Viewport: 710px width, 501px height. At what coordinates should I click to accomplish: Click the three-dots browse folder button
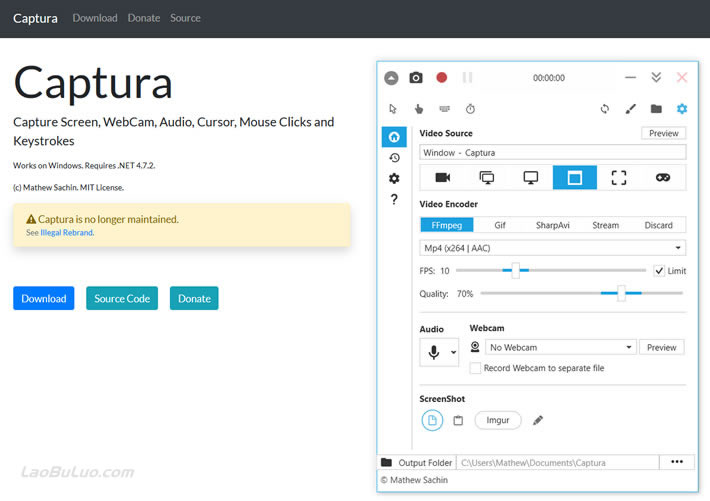pos(676,462)
